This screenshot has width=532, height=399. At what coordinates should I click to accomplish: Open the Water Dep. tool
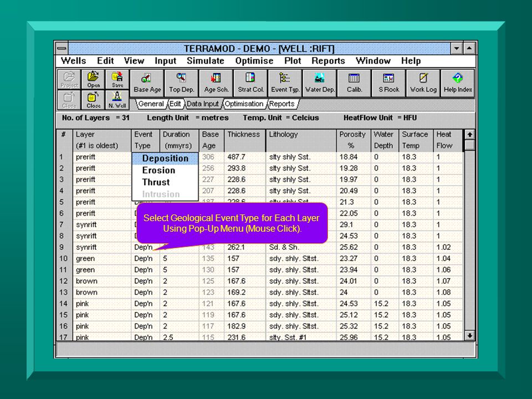point(320,84)
